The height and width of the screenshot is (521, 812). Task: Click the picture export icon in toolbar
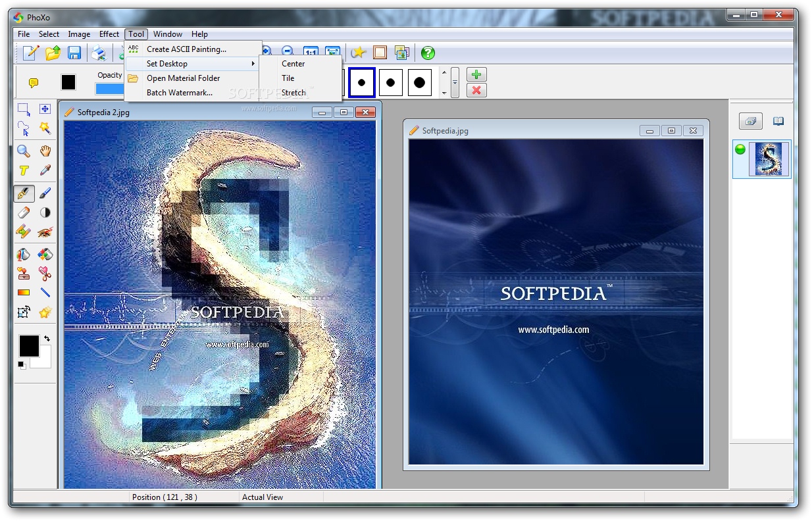pos(401,53)
